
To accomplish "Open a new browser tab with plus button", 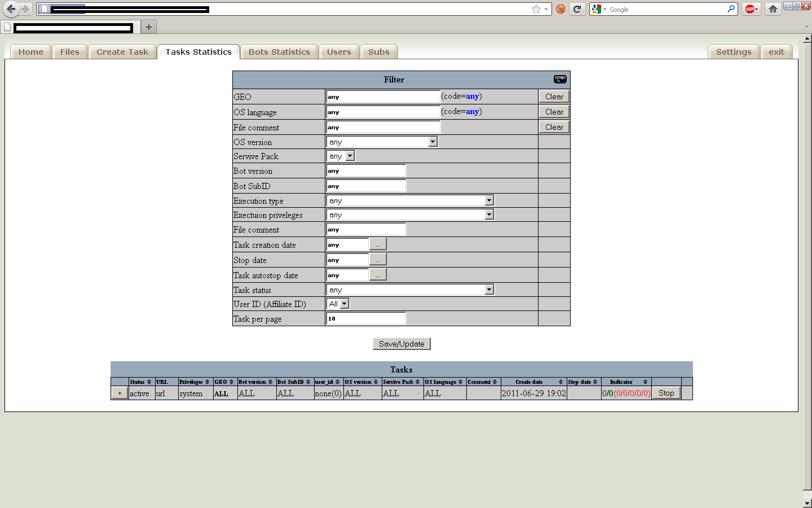I will 149,27.
